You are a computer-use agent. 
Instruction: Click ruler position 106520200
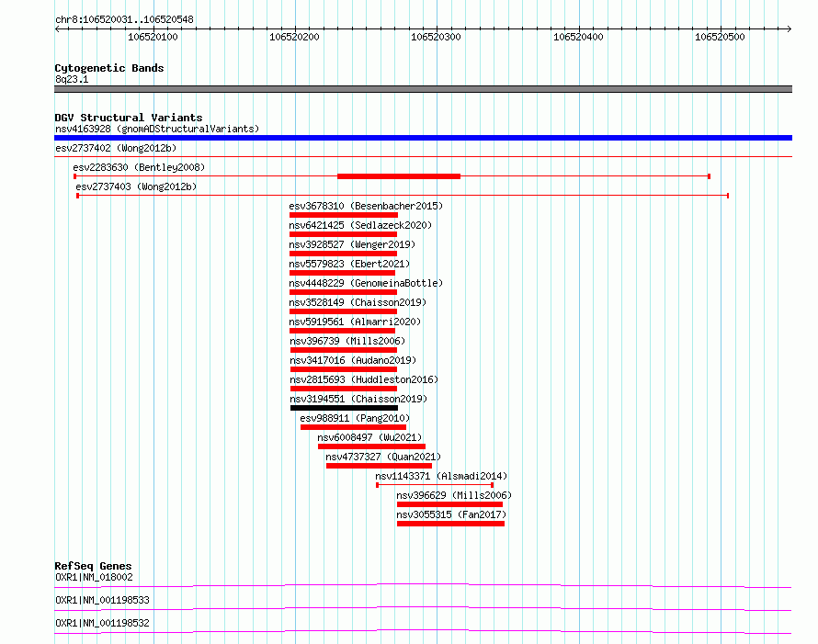click(x=294, y=37)
